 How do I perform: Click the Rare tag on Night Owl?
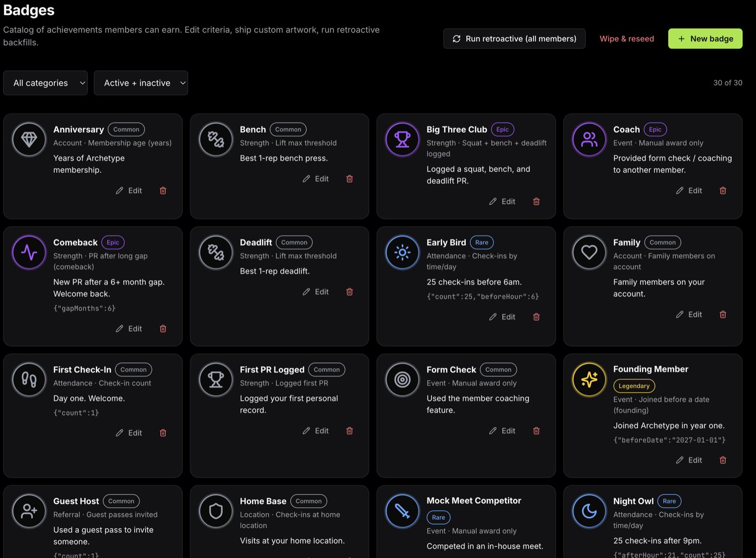coord(669,501)
